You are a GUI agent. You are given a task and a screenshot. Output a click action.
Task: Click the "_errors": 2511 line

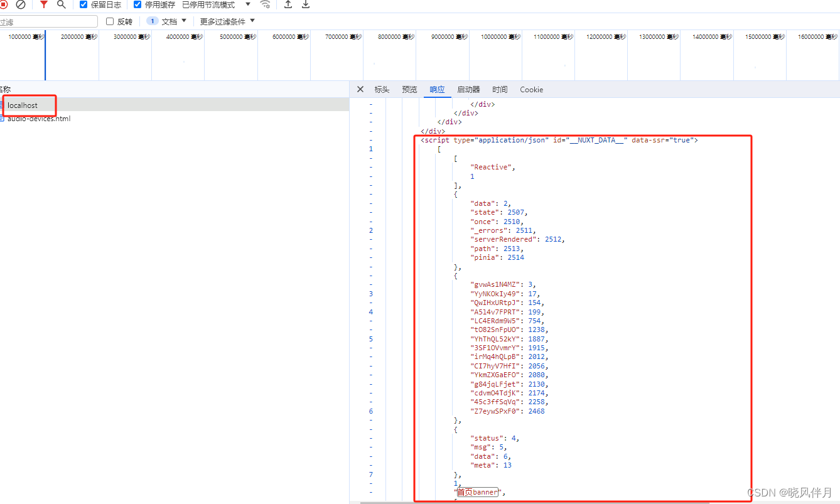click(x=503, y=230)
